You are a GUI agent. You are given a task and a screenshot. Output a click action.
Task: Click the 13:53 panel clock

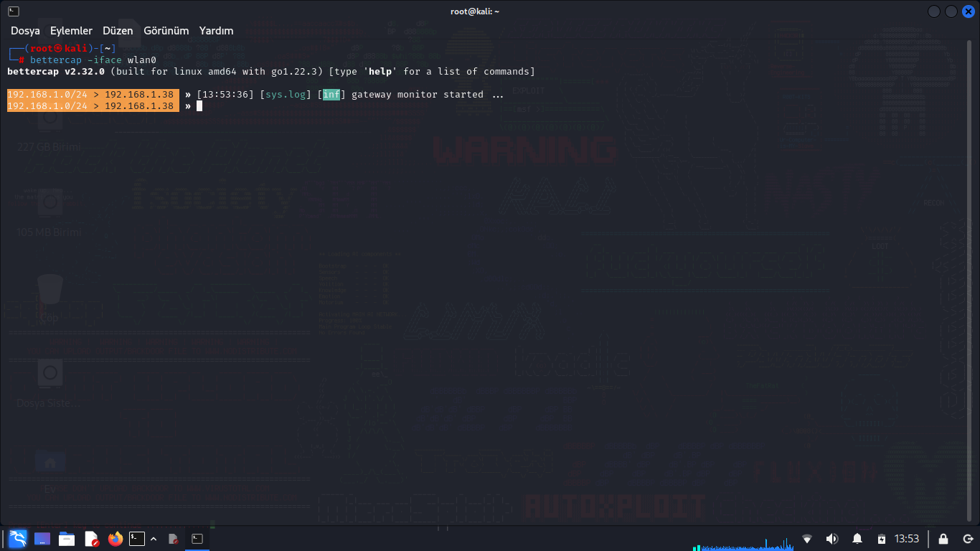pyautogui.click(x=907, y=539)
